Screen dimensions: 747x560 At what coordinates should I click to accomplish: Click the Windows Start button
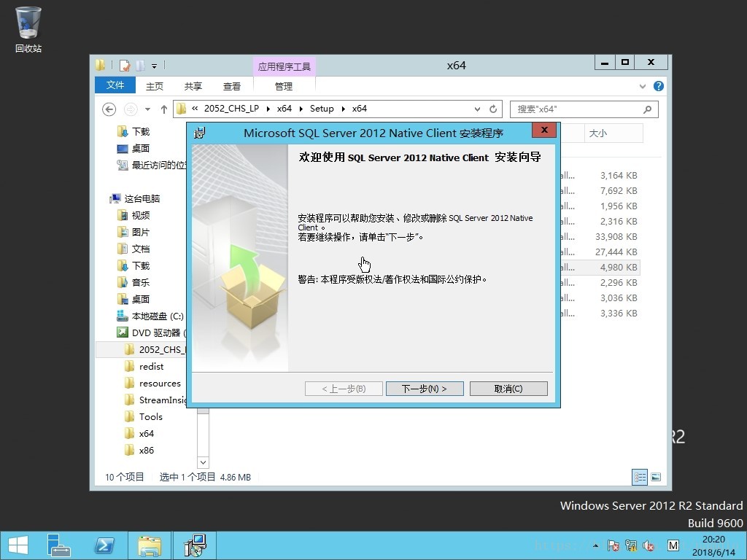coord(18,545)
